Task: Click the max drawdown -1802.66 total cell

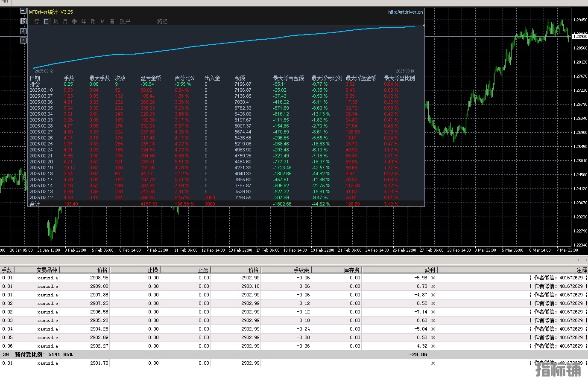Action: coord(282,204)
